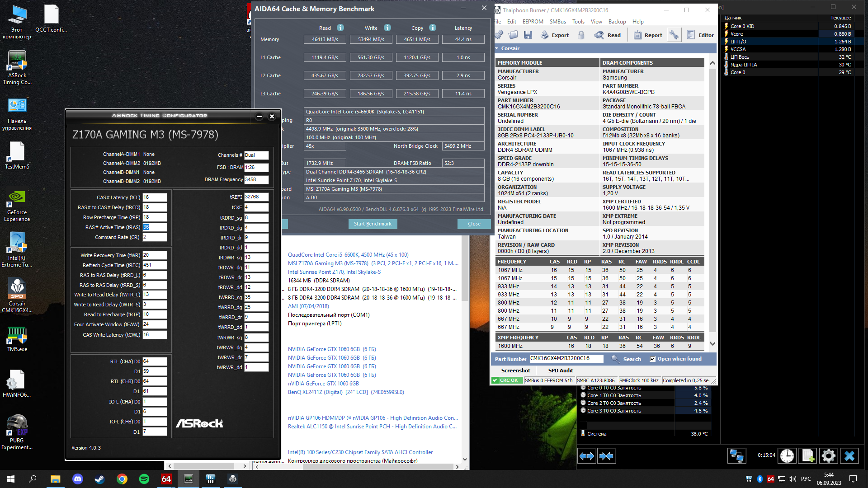
Task: Click the HWiNFO reset clock icon
Action: point(787,456)
